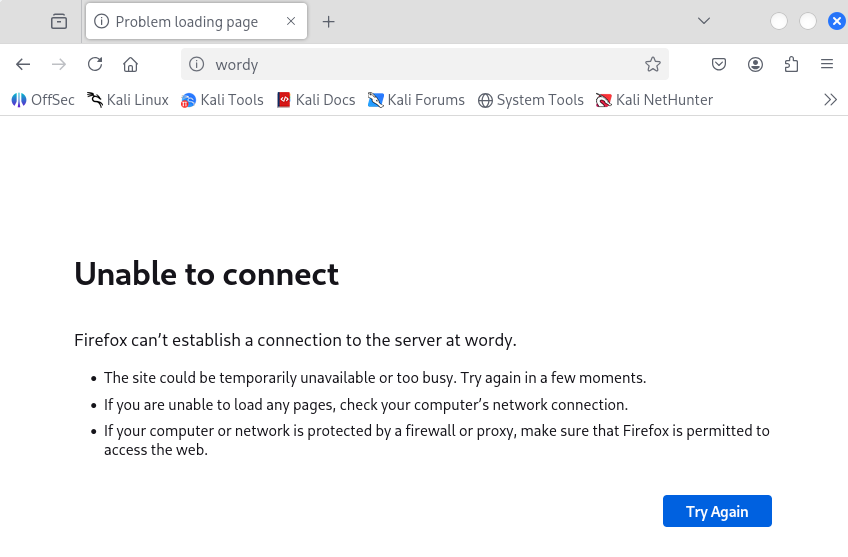848x557 pixels.
Task: Show more bookmarks with chevron
Action: pos(830,99)
